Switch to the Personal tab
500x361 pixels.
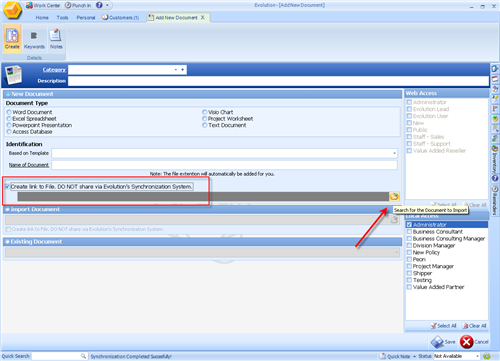click(86, 18)
